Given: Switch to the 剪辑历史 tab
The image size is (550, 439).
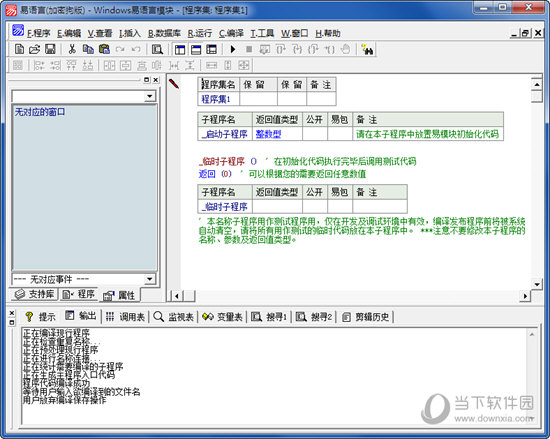Looking at the screenshot, I should pyautogui.click(x=366, y=317).
